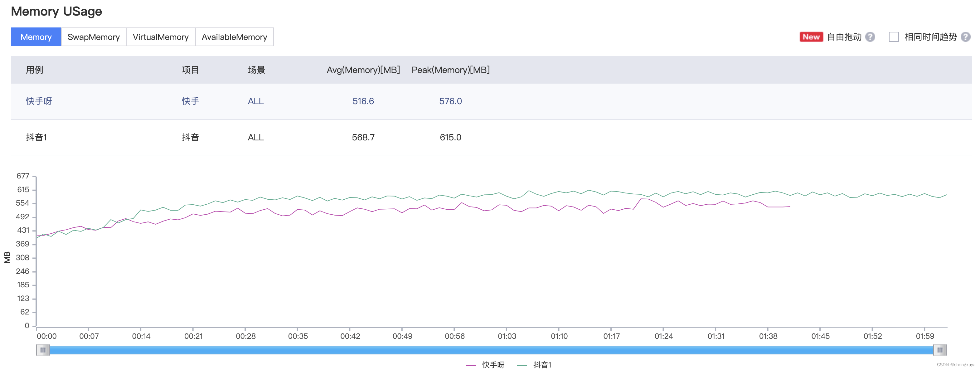Click the 自由拖动 label
Screen dimensions: 980x370
pyautogui.click(x=844, y=37)
